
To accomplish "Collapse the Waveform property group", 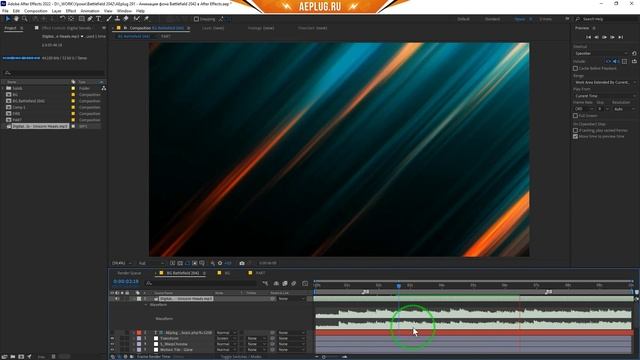I will click(146, 305).
